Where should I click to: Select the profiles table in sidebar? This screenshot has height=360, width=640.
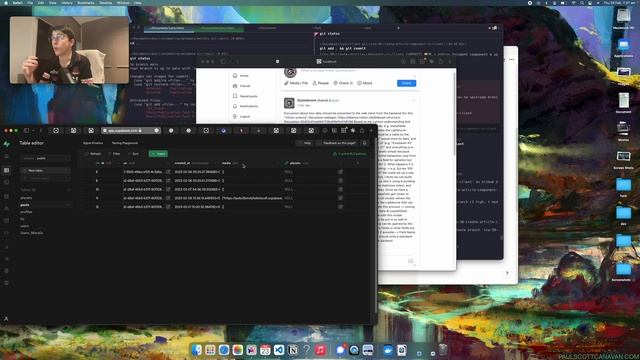point(26,212)
